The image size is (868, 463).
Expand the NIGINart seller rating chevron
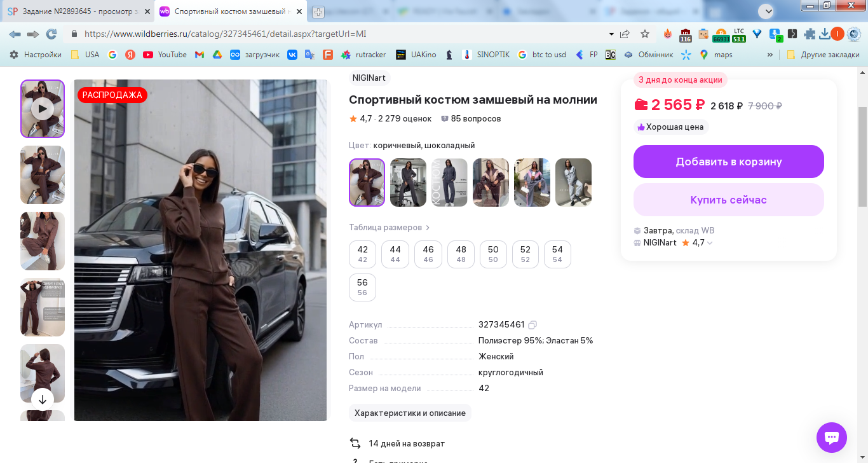[x=710, y=243]
